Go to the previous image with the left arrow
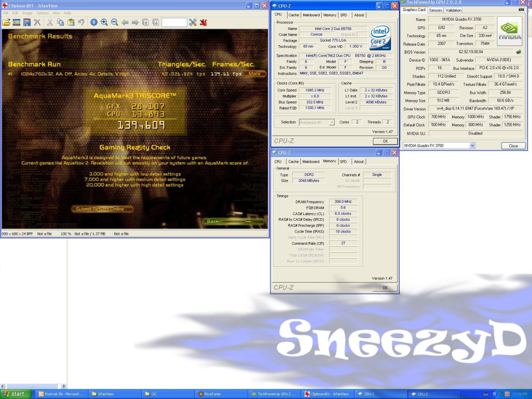 (x=125, y=22)
